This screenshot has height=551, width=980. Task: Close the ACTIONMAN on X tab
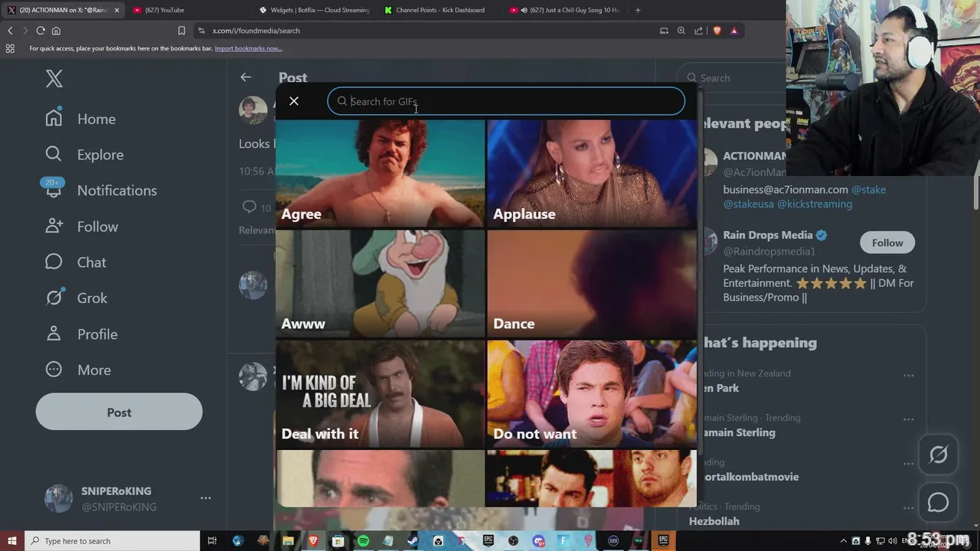(x=116, y=10)
